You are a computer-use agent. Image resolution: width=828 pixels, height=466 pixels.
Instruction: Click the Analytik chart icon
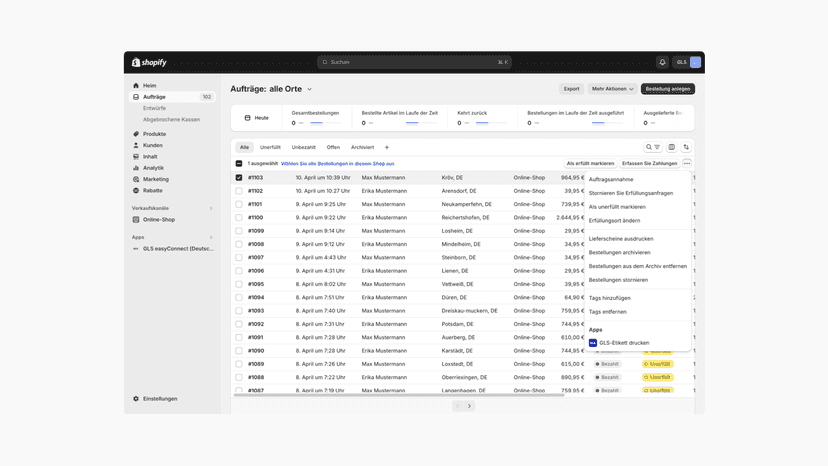(136, 168)
